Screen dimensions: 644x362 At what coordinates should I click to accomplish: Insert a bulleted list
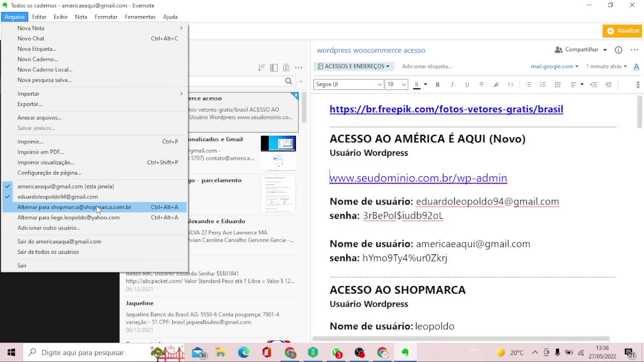pos(528,84)
